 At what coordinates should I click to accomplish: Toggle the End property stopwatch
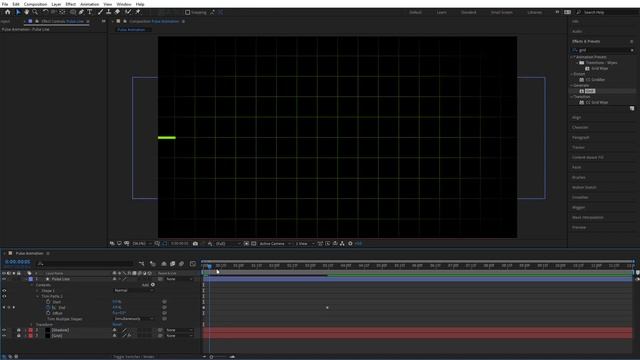[x=48, y=307]
